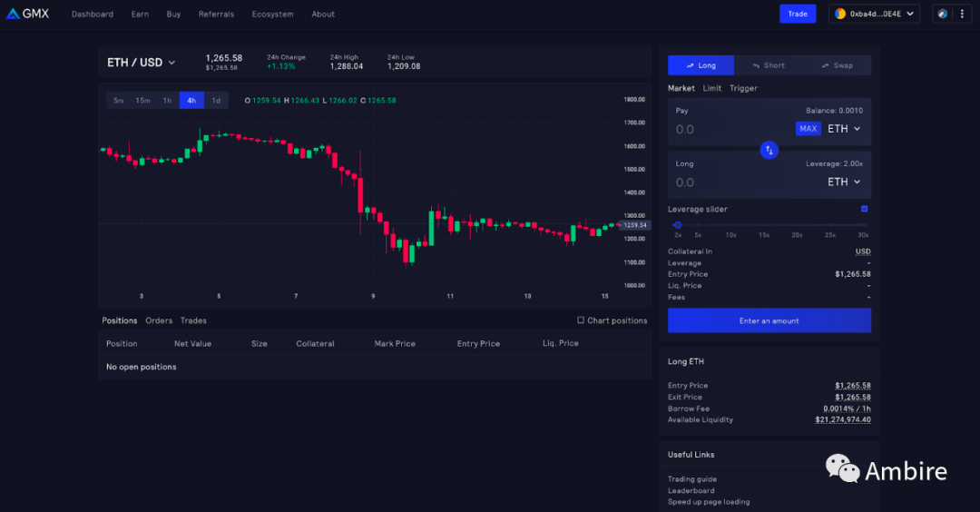Open the Referrals page
Screen dimensions: 980x512
[x=216, y=14]
